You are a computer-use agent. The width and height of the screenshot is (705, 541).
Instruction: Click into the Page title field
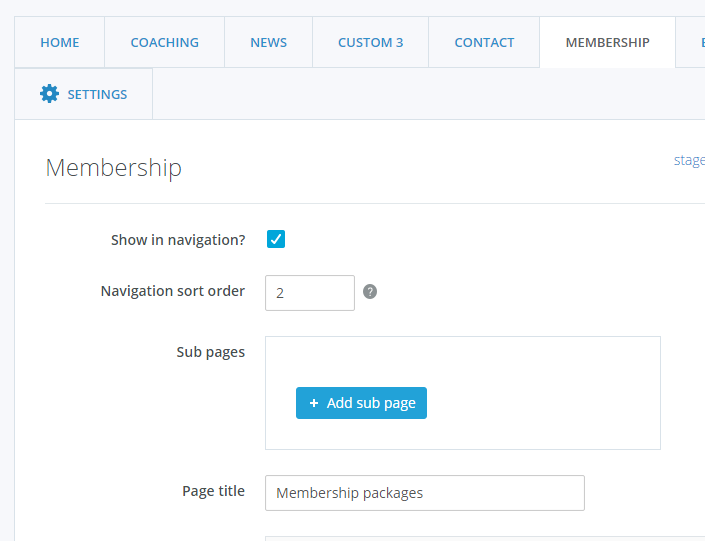tap(424, 493)
